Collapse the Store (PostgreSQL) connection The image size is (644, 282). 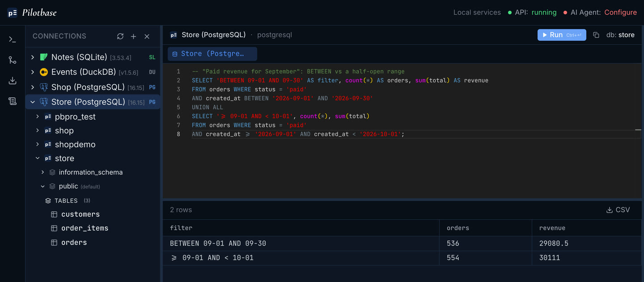33,102
